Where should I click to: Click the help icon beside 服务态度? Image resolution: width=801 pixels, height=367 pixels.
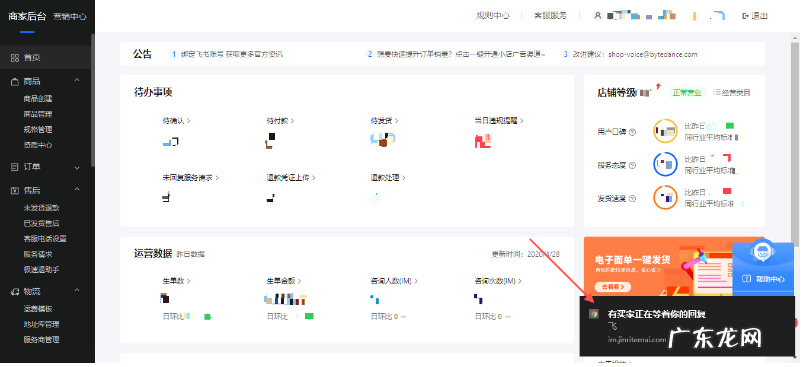(632, 165)
